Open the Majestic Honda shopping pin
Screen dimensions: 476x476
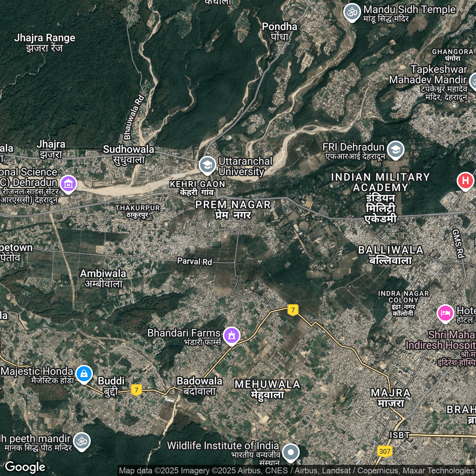pyautogui.click(x=84, y=373)
